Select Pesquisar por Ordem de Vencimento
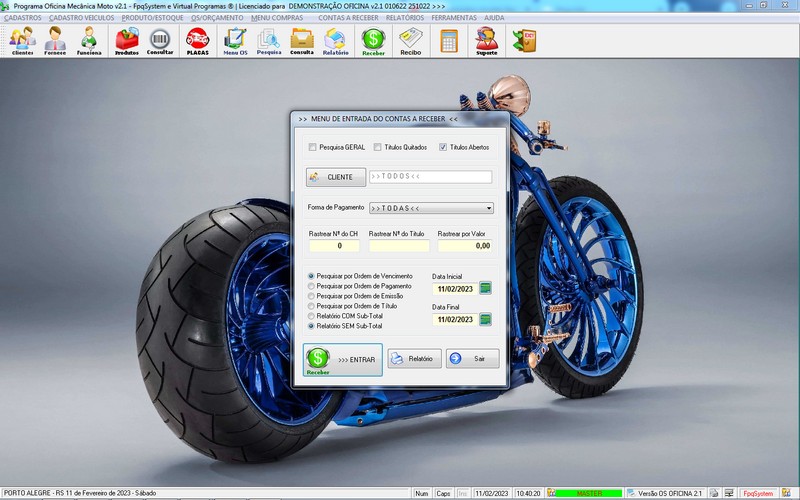The image size is (800, 500). pyautogui.click(x=311, y=276)
